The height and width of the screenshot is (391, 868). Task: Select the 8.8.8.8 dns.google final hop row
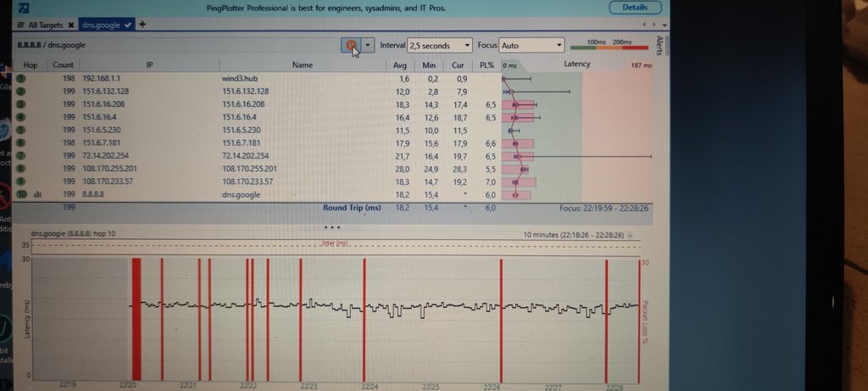[254, 194]
